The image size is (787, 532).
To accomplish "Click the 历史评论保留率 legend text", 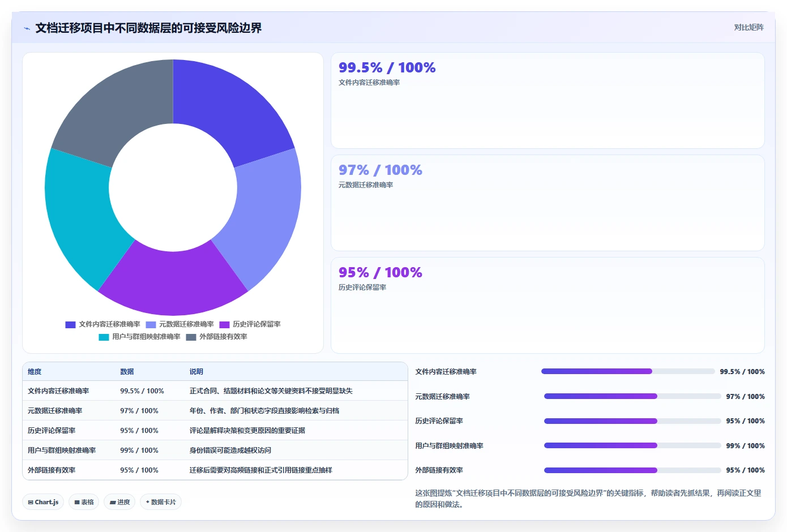I will click(256, 324).
